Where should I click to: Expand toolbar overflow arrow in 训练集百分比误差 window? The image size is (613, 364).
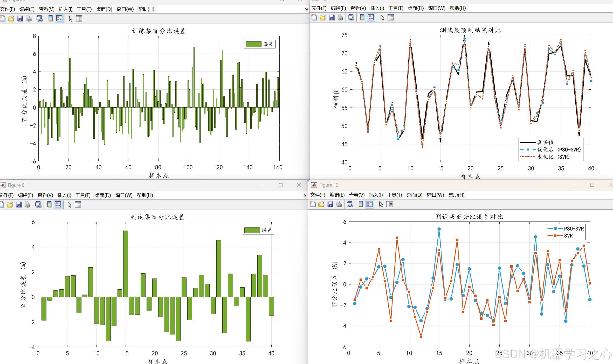(306, 9)
